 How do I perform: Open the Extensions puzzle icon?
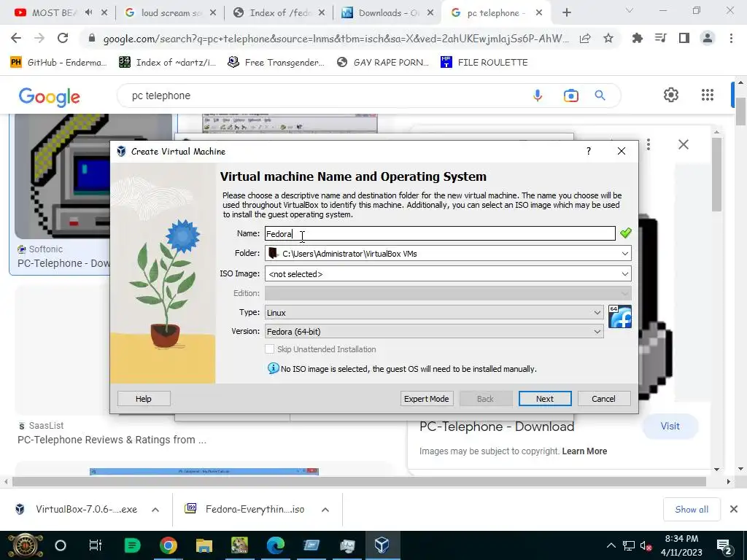coord(637,38)
